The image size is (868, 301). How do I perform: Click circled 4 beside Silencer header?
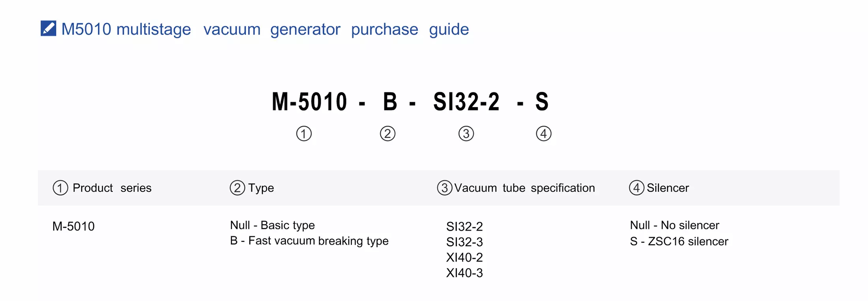[636, 188]
